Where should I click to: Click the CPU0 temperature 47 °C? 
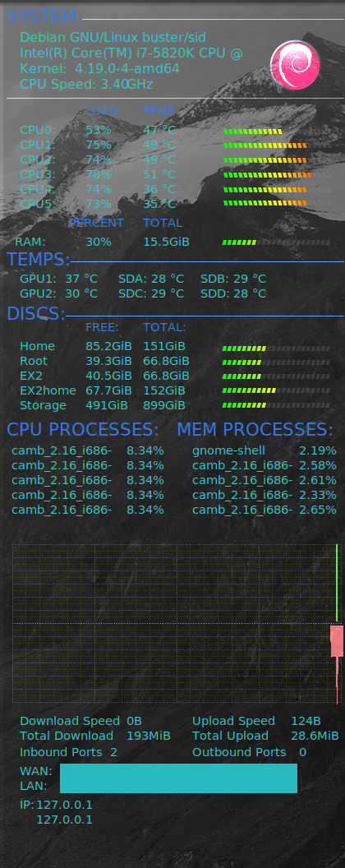tap(159, 131)
